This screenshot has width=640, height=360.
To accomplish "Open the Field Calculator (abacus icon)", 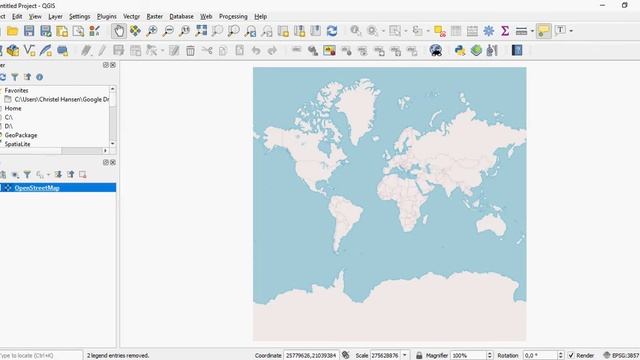I will [x=472, y=31].
